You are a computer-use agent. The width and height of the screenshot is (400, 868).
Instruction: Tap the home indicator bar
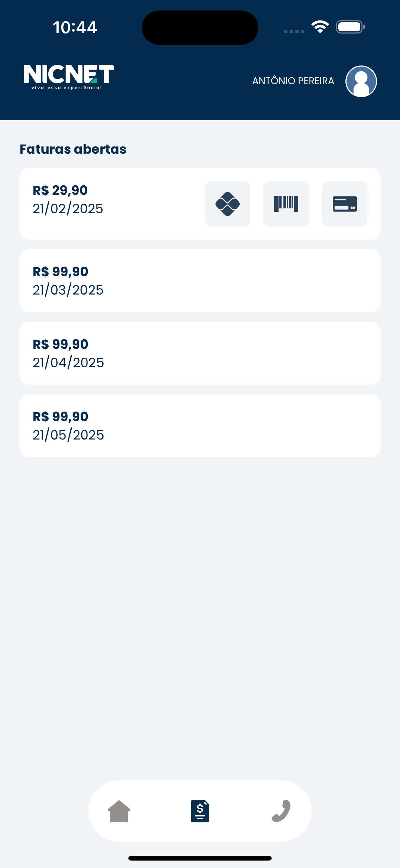point(200,858)
